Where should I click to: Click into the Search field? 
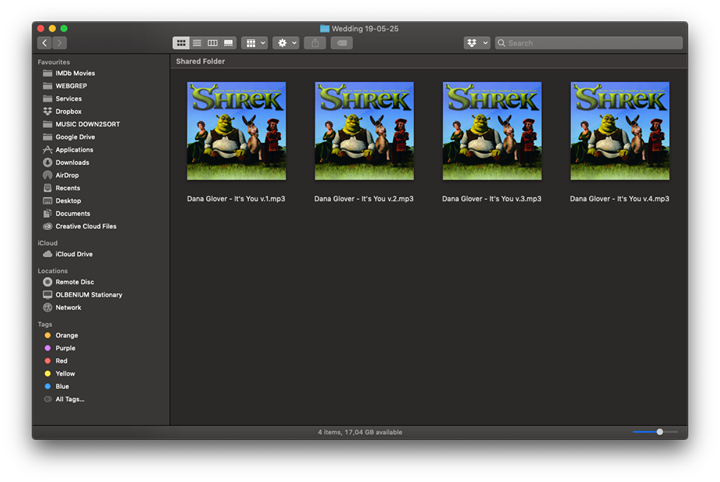(x=589, y=43)
